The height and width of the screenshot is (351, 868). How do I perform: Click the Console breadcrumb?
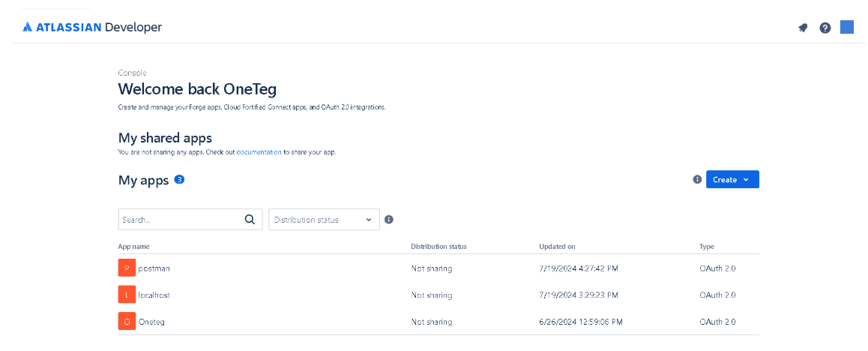tap(132, 73)
